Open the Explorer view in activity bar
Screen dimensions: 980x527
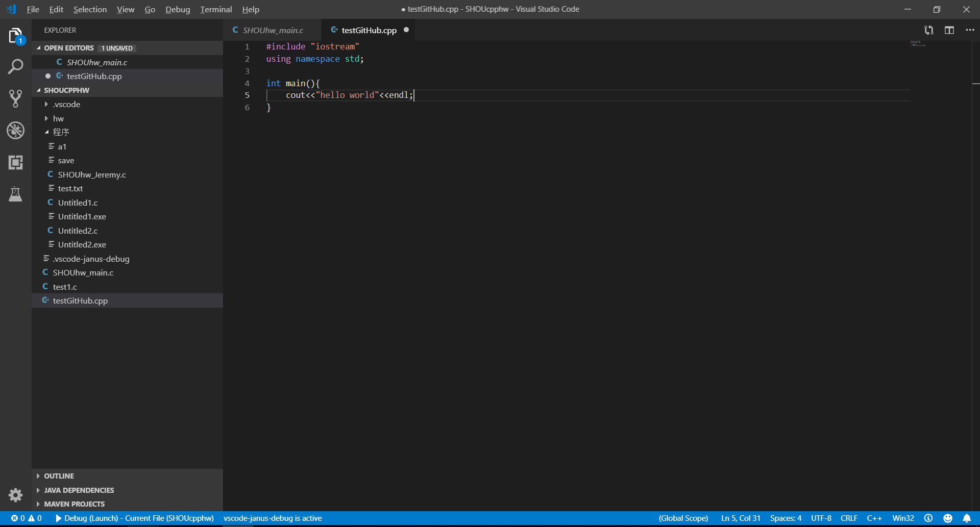point(16,36)
